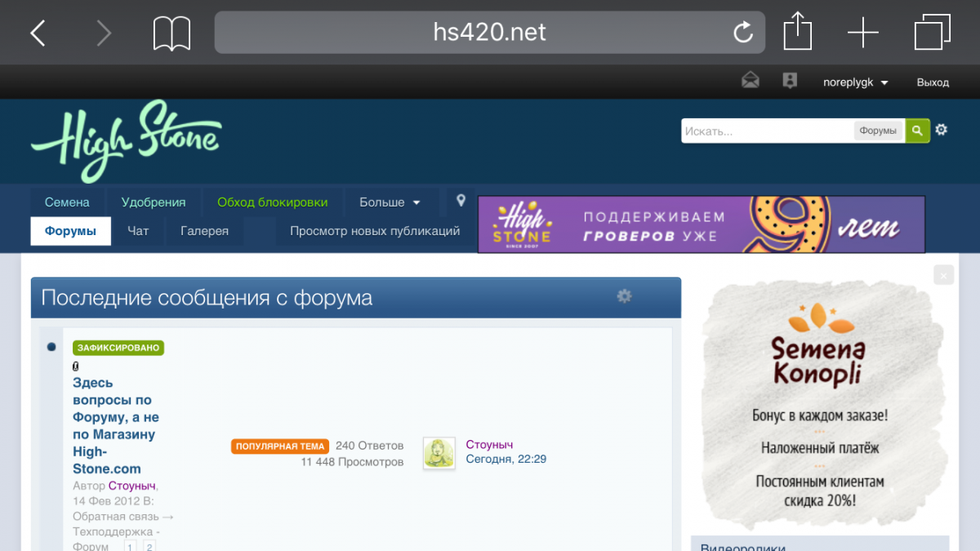
Task: Open last poster Стоуныч link
Action: [489, 445]
